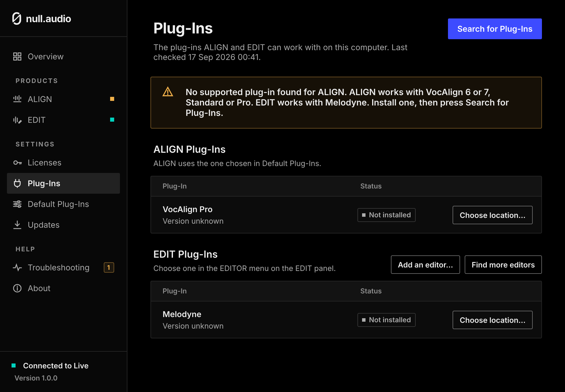
Task: Click the Updates download icon
Action: coord(17,225)
